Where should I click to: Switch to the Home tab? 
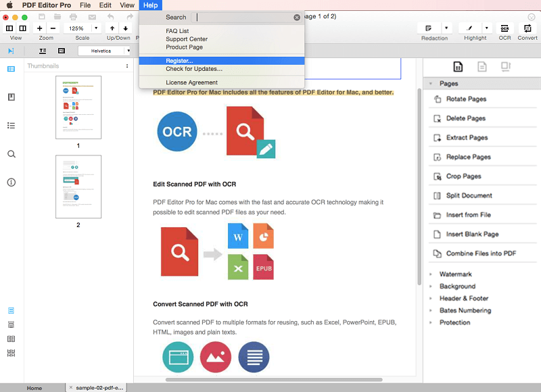[x=34, y=388]
